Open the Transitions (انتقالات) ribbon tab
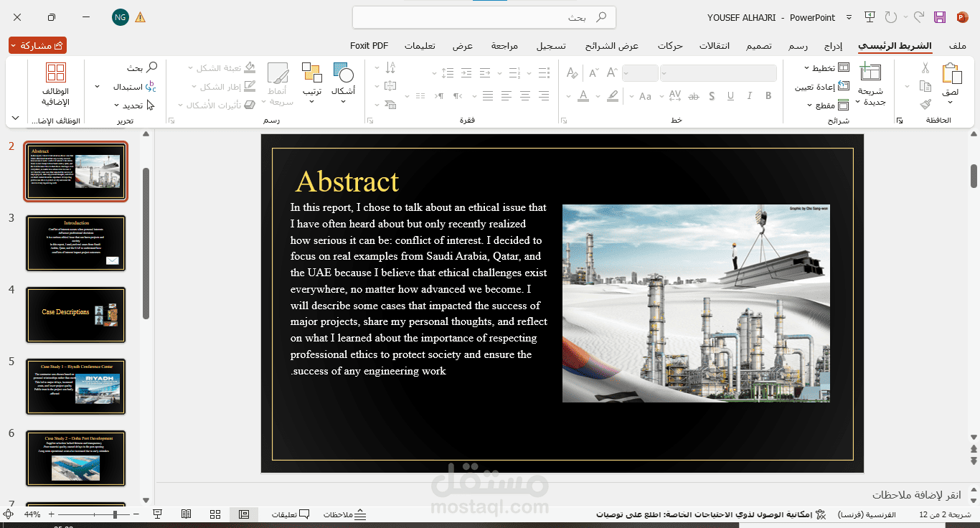The width and height of the screenshot is (980, 528). point(715,46)
